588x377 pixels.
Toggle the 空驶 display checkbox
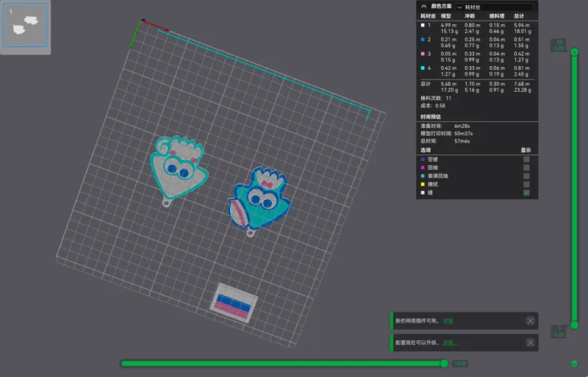526,159
